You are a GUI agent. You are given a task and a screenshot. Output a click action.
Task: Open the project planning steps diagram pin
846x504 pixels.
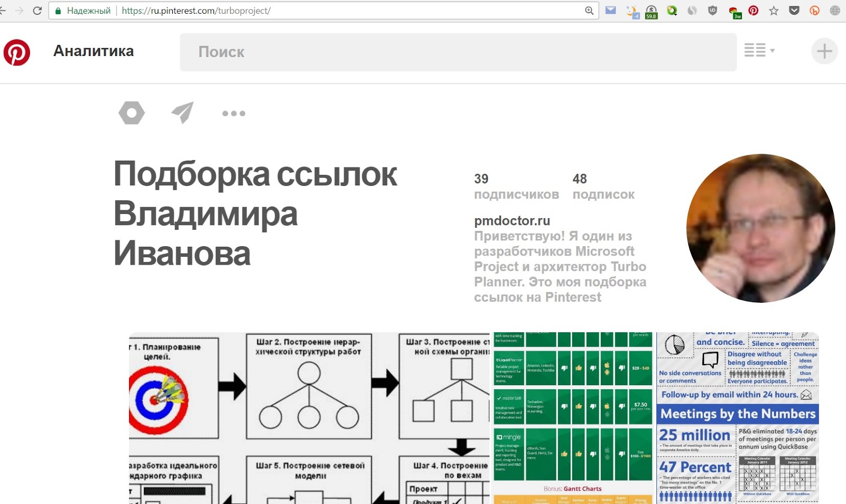click(309, 418)
